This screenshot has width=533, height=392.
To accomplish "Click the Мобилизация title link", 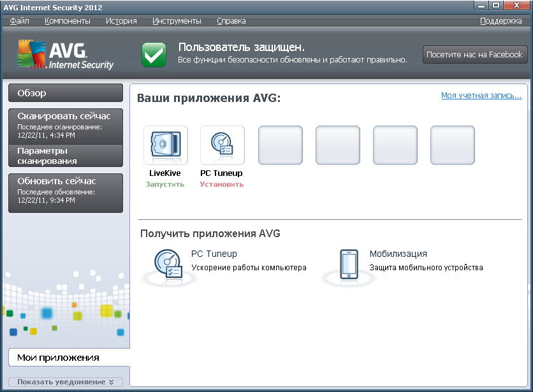I will (398, 254).
